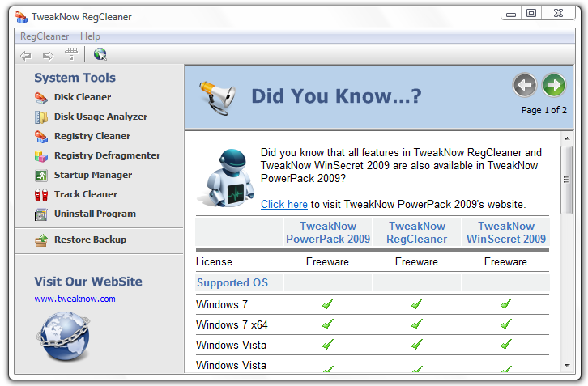Click TweakNow RegCleaner title bar icon
Image resolution: width=588 pixels, height=386 pixels.
pos(21,17)
